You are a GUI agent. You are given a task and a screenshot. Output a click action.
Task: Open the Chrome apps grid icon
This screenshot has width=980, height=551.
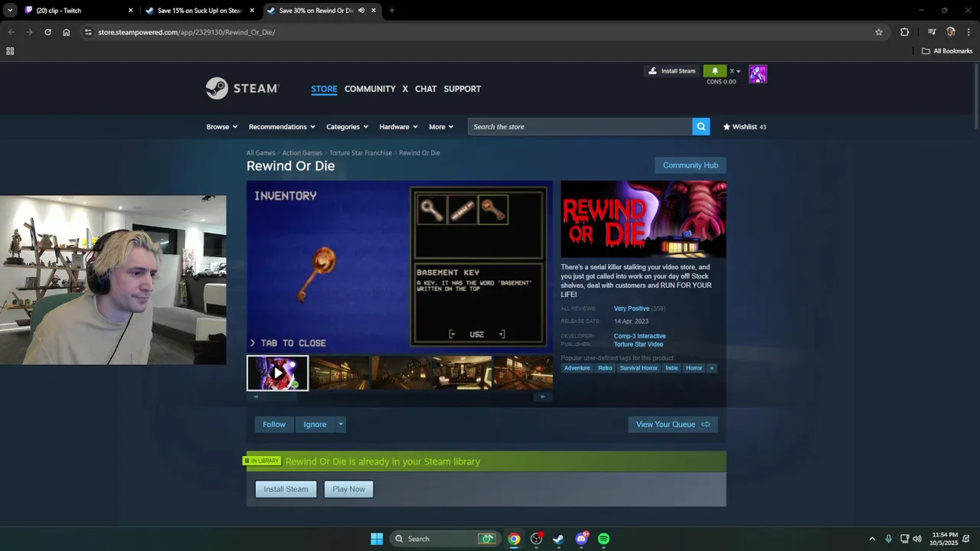coord(10,51)
